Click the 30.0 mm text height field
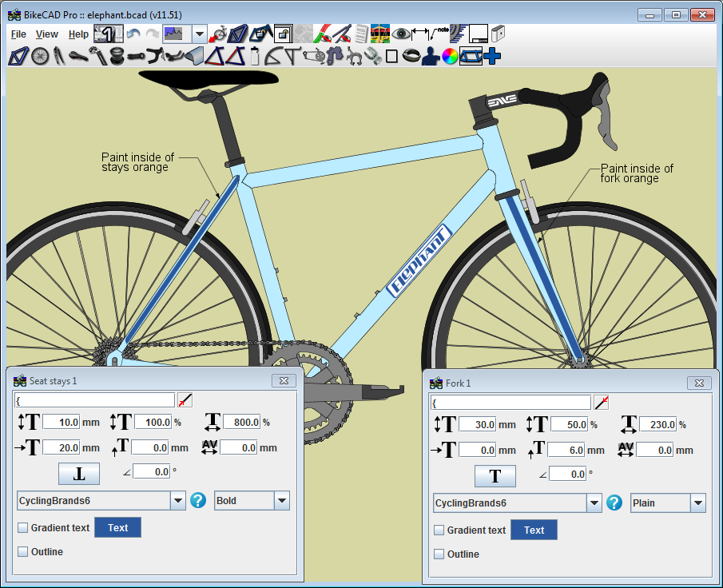The height and width of the screenshot is (588, 723). pyautogui.click(x=478, y=424)
